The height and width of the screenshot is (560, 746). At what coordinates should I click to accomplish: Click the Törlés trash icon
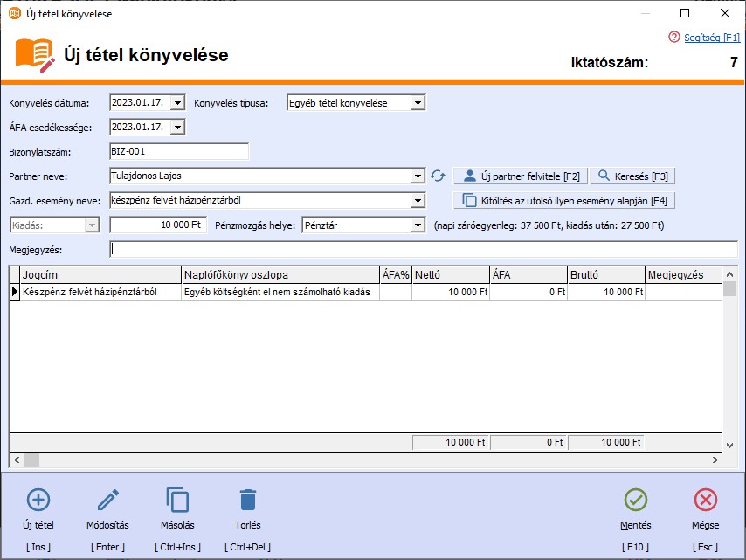coord(247,501)
